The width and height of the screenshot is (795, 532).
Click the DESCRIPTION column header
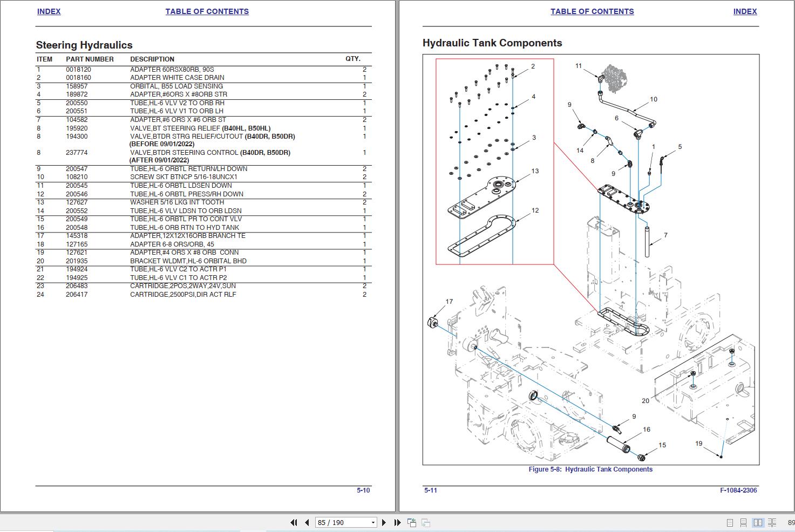click(x=152, y=59)
